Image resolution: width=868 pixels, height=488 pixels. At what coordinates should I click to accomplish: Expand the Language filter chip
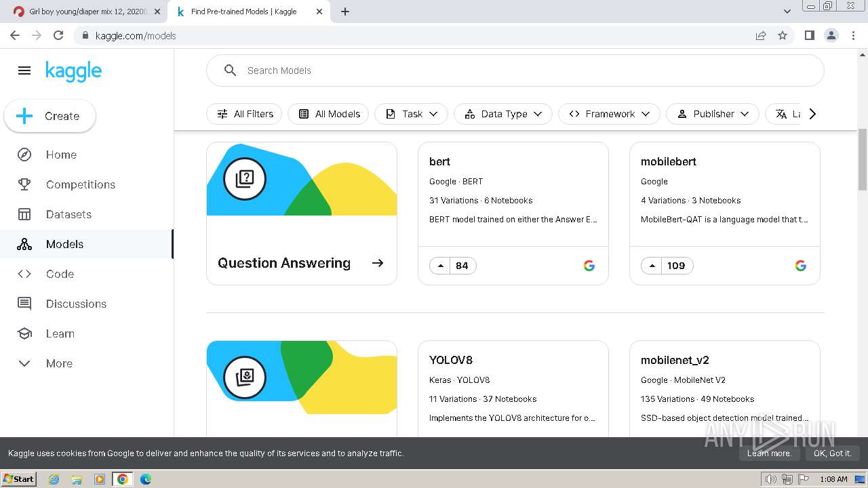(x=784, y=114)
